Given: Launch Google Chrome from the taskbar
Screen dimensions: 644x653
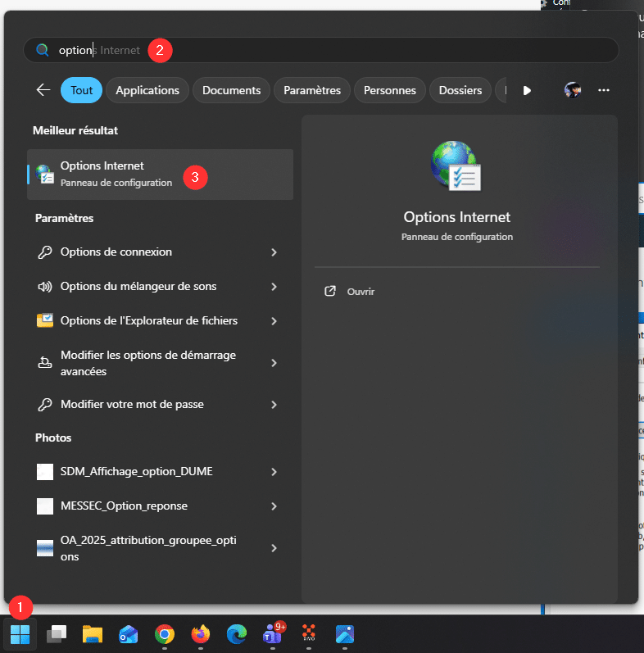Looking at the screenshot, I should coord(165,634).
